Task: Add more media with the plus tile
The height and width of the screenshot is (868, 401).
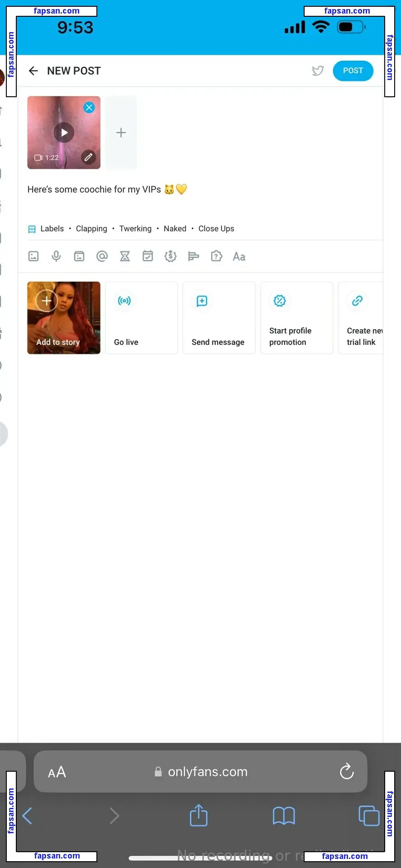Action: click(121, 132)
